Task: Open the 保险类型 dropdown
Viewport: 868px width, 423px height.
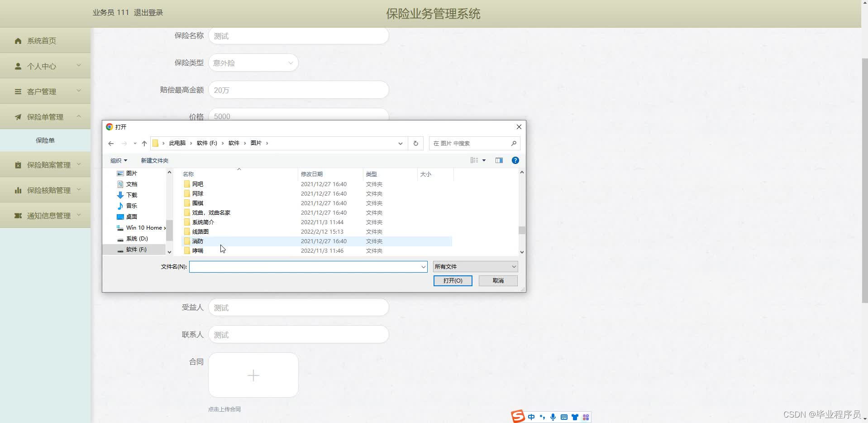Action: (253, 63)
